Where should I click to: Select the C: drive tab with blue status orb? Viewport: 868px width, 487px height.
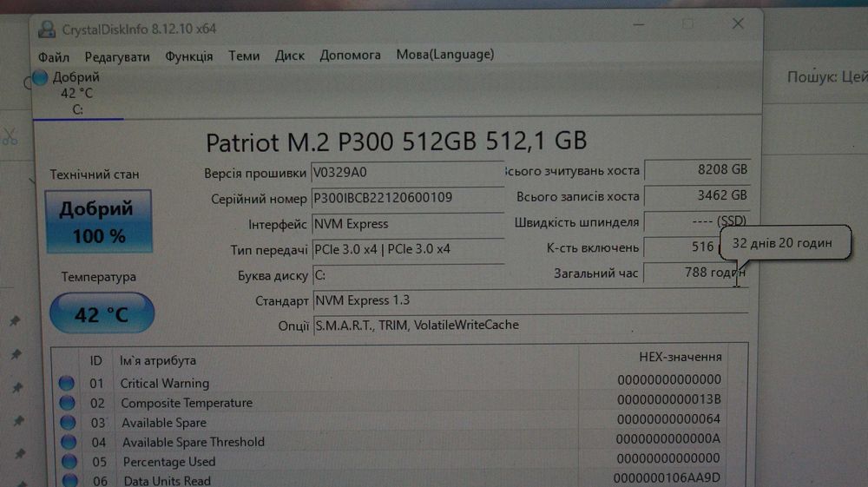pyautogui.click(x=77, y=93)
